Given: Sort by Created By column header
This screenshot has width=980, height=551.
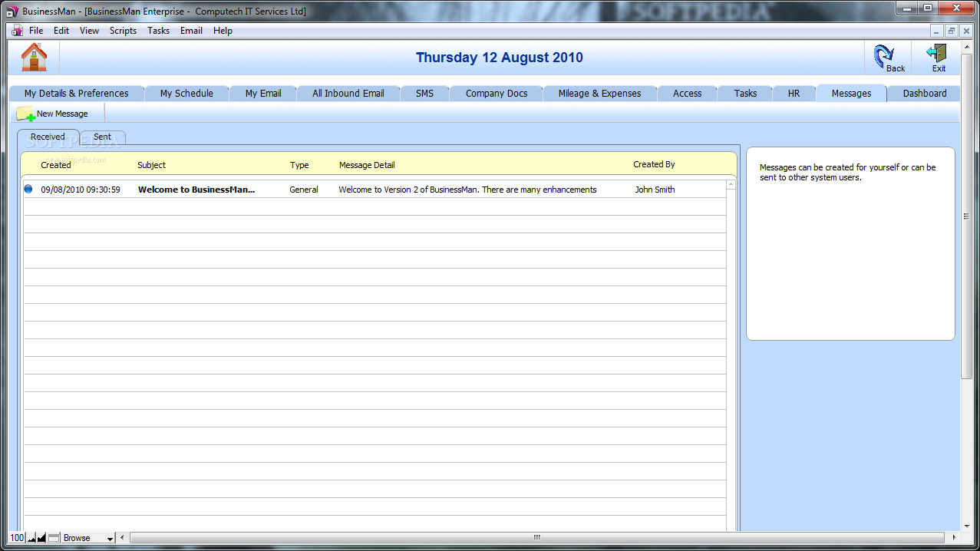Looking at the screenshot, I should point(654,164).
